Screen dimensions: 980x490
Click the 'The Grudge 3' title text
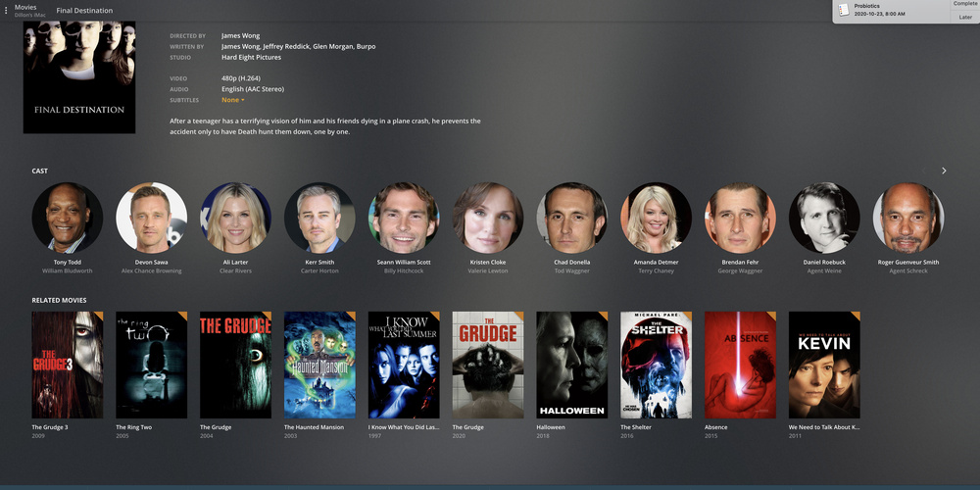50,427
